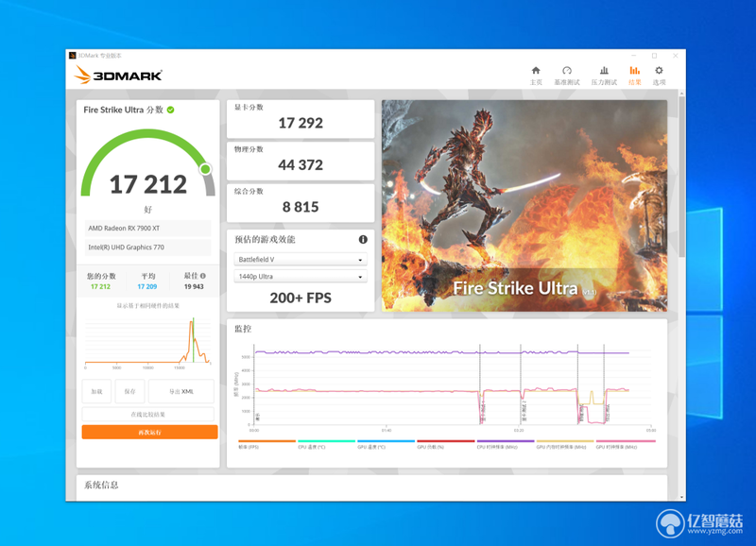Open the Battlefield V game dropdown
The width and height of the screenshot is (756, 546).
301,259
